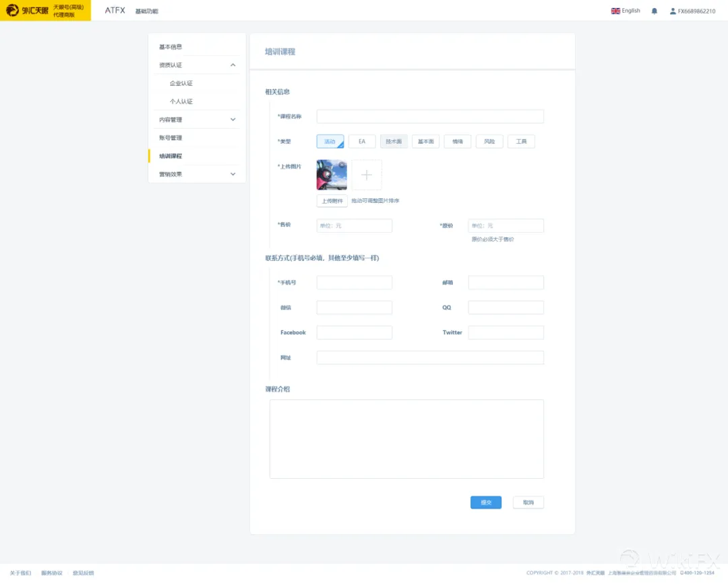
Task: Select the 工具 course type
Action: (x=521, y=142)
